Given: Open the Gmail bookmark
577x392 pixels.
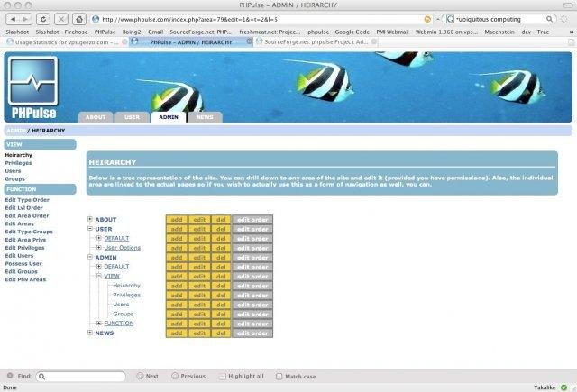Looking at the screenshot, I should pos(155,32).
